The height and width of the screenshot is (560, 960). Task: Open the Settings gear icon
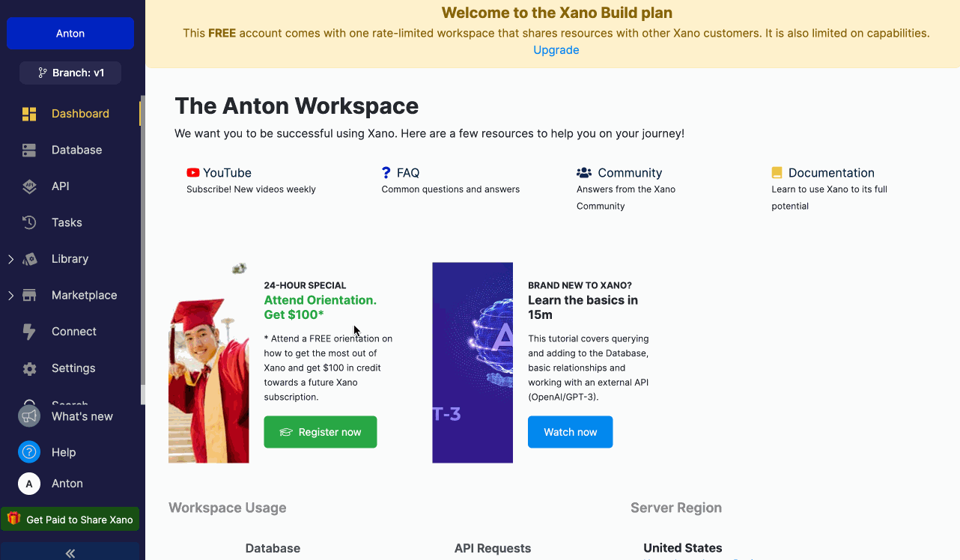(29, 368)
